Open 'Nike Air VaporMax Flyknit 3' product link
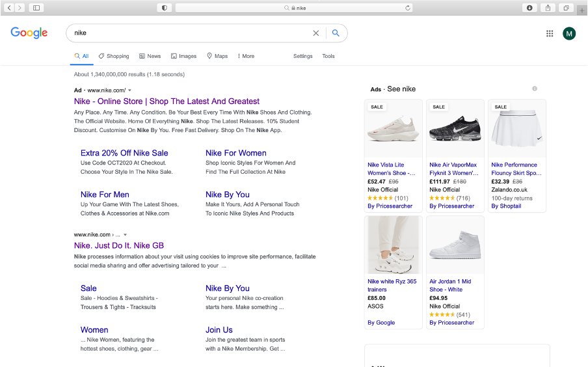This screenshot has height=367, width=588. [454, 169]
